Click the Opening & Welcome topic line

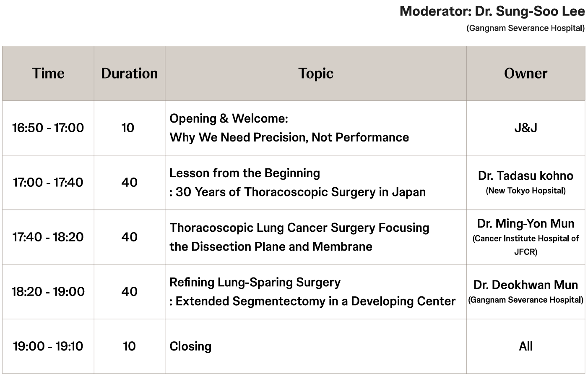pyautogui.click(x=229, y=118)
